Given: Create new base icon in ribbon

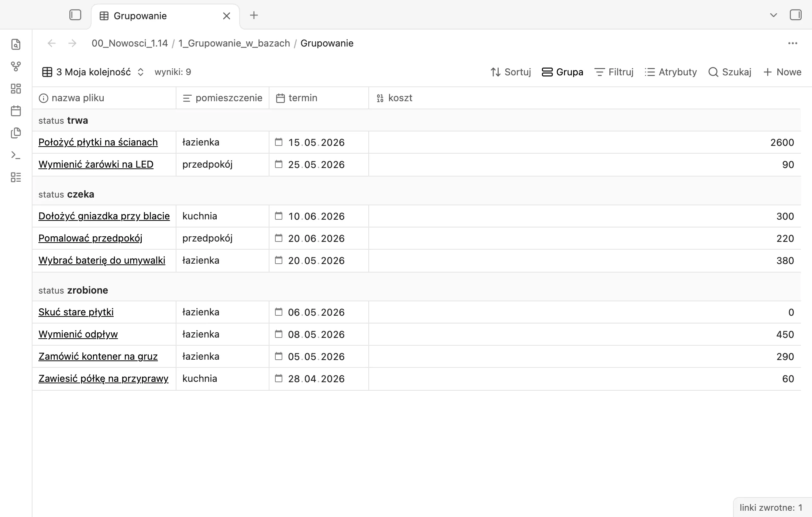Looking at the screenshot, I should tap(16, 177).
